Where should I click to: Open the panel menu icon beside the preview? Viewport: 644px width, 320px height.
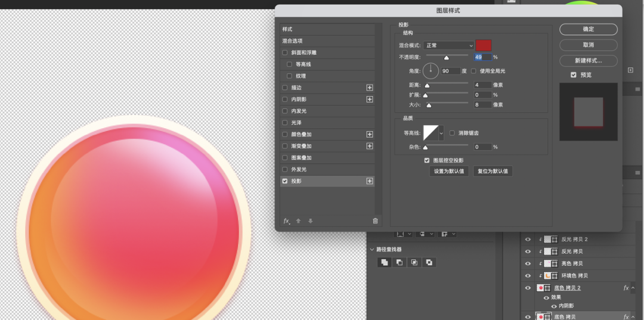pyautogui.click(x=638, y=89)
